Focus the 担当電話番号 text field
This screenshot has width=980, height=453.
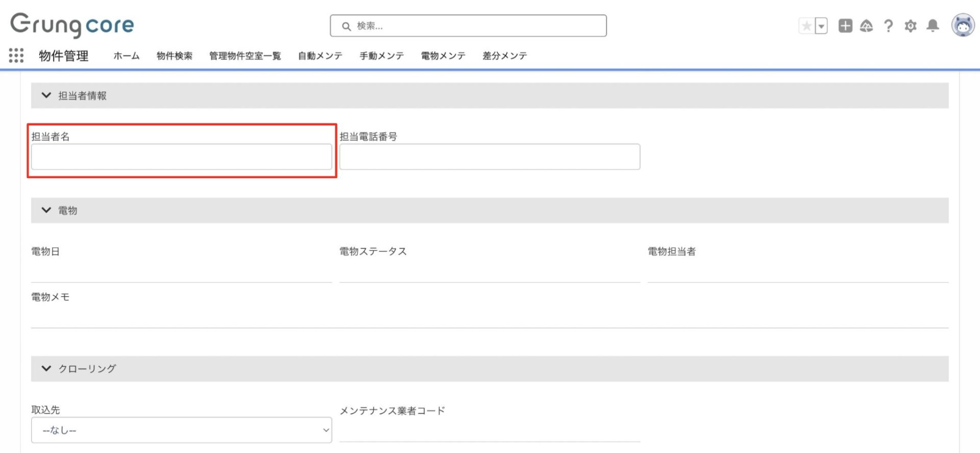[x=489, y=157]
